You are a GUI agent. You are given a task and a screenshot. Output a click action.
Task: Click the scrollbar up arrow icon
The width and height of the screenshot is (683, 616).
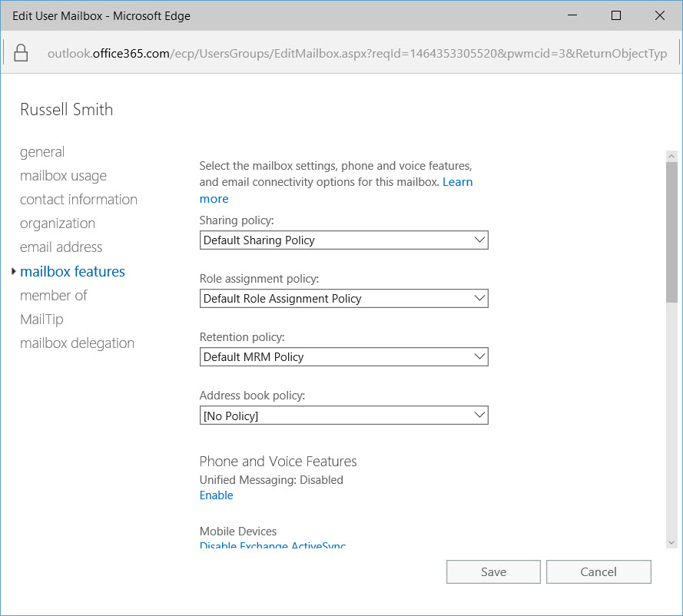coord(671,156)
